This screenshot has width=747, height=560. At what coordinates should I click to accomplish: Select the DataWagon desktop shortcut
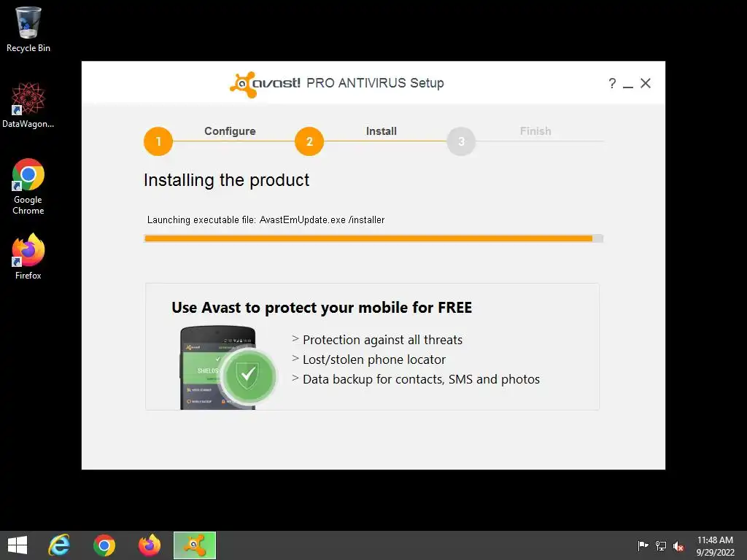(28, 105)
